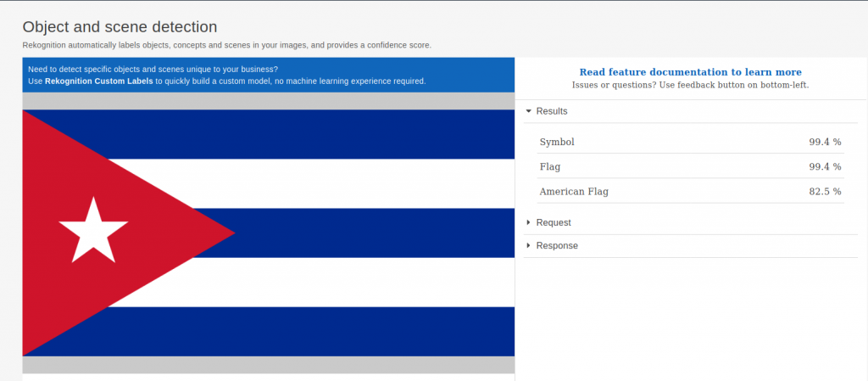Open Read feature documentation to learn more
The height and width of the screenshot is (381, 868).
click(690, 72)
